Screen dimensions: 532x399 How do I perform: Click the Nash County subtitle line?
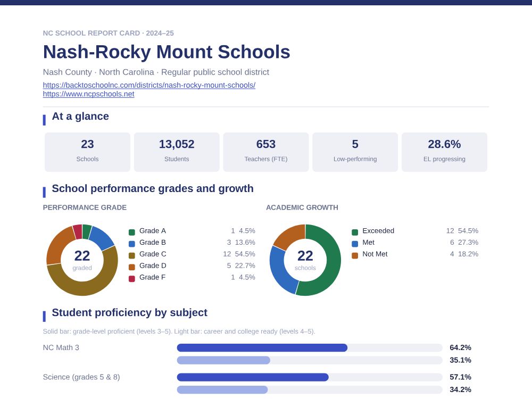156,72
